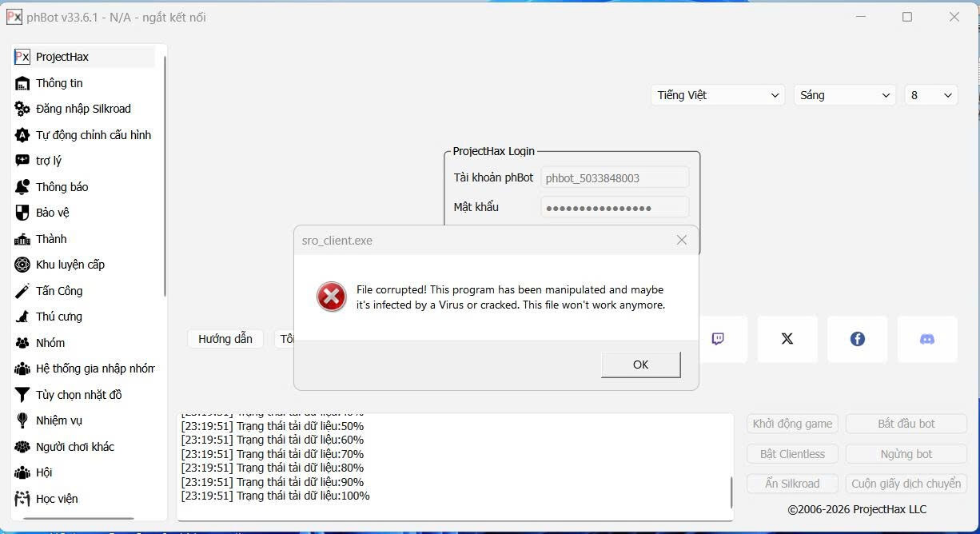Click the ©2006-2026 ProjectHax LLC text

pyautogui.click(x=857, y=509)
